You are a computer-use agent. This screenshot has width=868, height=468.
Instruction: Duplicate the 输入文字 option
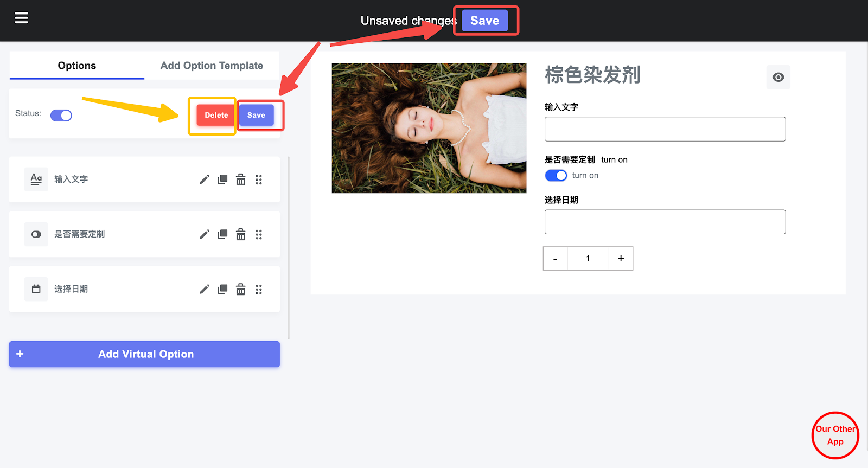(x=222, y=179)
